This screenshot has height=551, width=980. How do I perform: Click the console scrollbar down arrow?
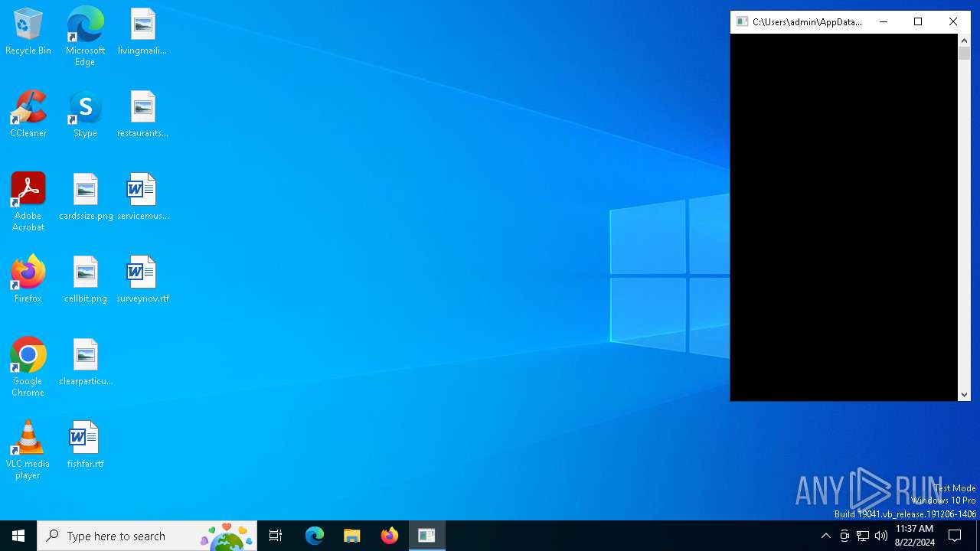point(964,395)
